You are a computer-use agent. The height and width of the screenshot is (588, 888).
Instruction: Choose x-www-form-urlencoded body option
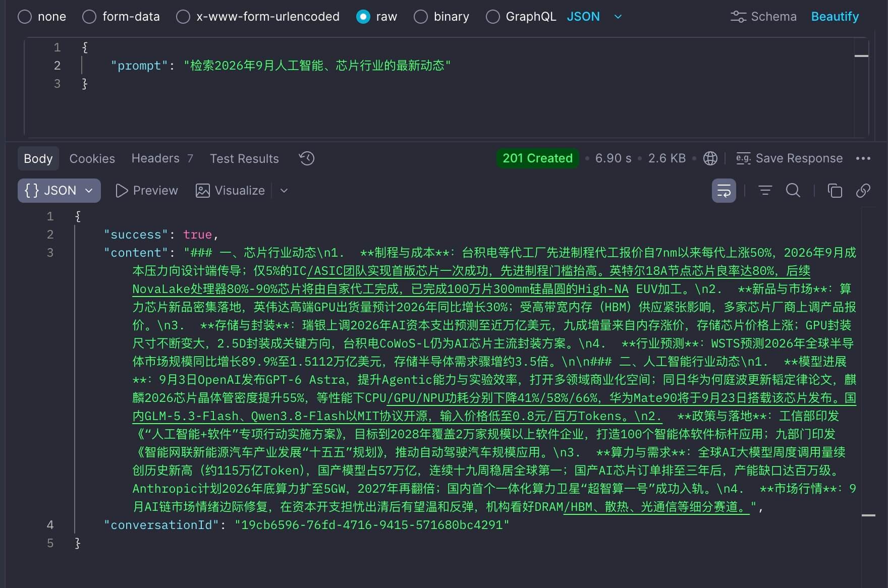tap(183, 17)
